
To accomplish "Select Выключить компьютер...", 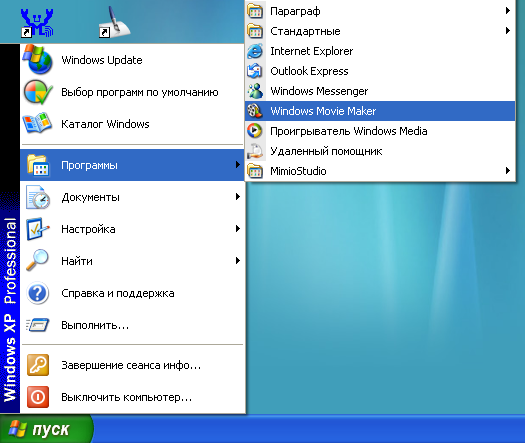I will (x=132, y=397).
